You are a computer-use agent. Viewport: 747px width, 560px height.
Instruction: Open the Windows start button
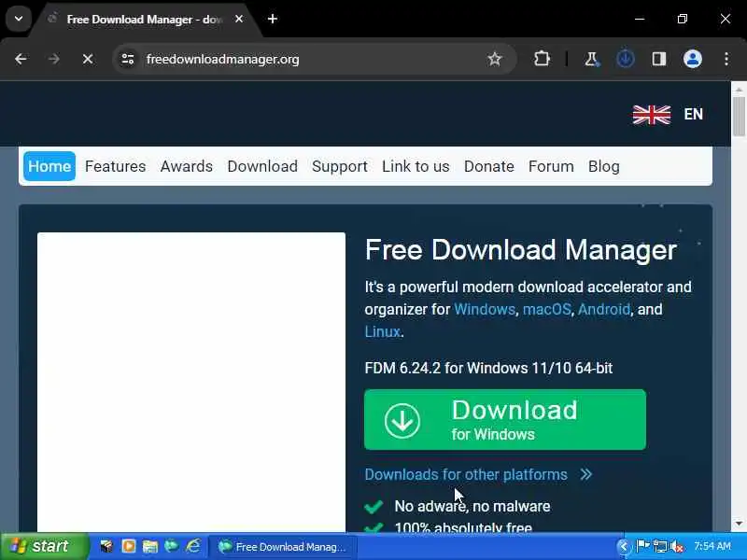(45, 546)
